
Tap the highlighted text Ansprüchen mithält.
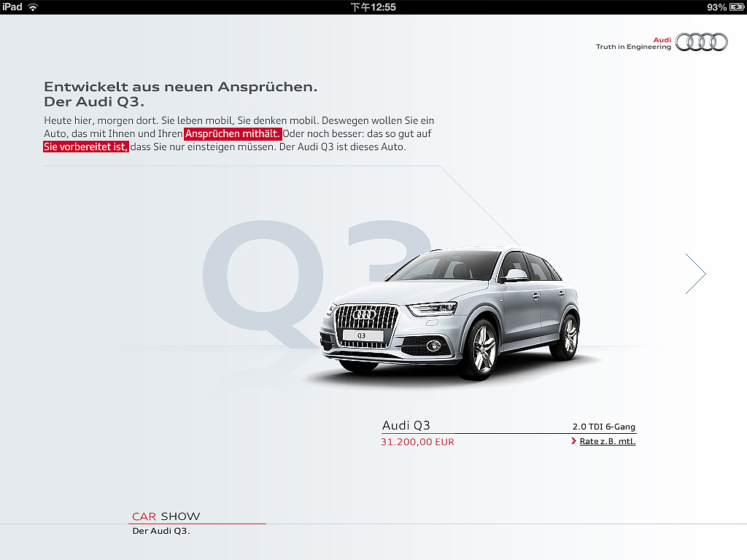(x=232, y=133)
